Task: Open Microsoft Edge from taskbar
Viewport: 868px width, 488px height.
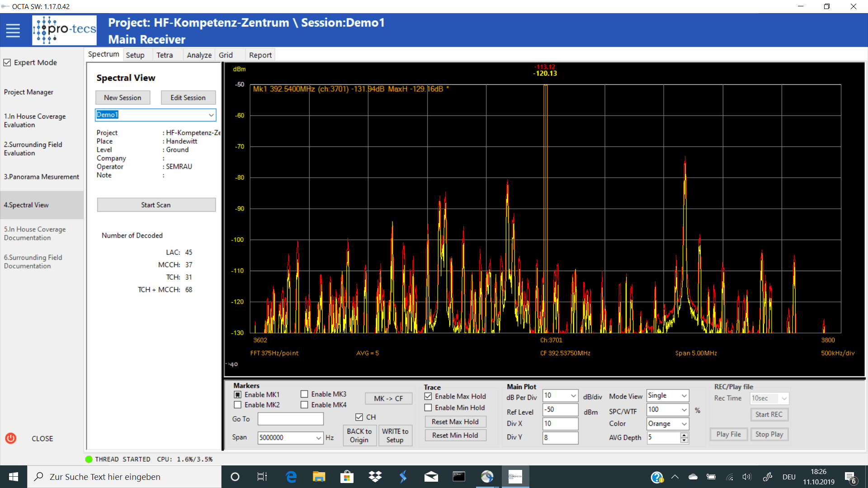Action: pos(291,477)
